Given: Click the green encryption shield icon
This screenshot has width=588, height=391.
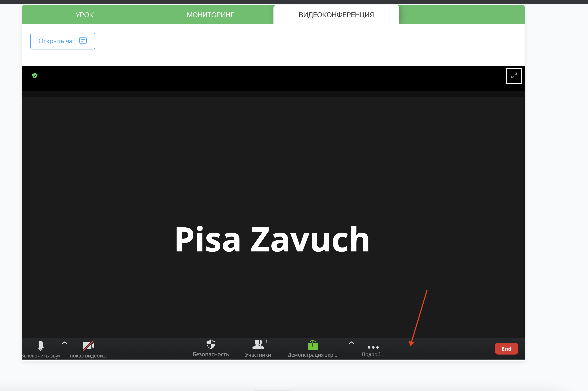Looking at the screenshot, I should coord(35,76).
